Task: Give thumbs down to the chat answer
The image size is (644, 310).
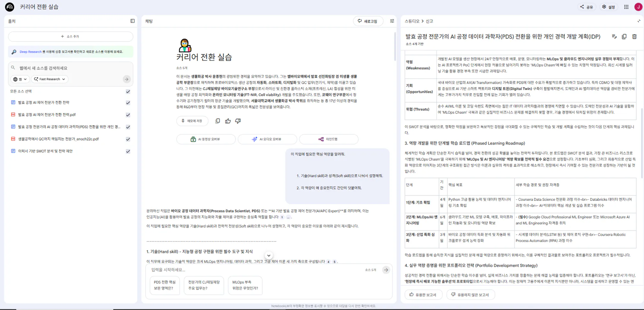Action: pos(238,121)
